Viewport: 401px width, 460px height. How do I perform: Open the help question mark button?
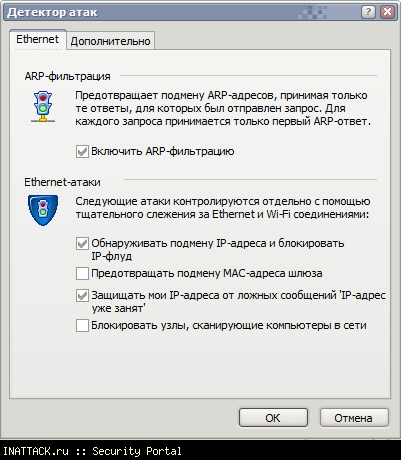click(x=368, y=12)
